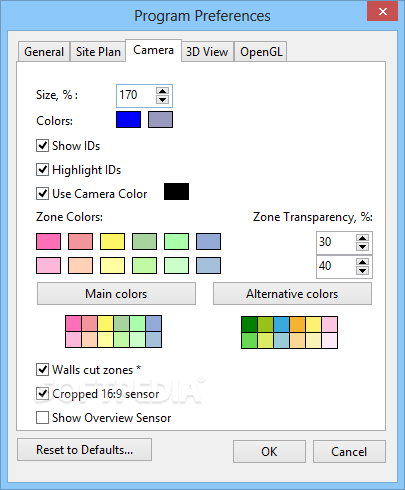Click the up arrow of the 30 transparency field
Screen dimensions: 405x490
(x=362, y=238)
